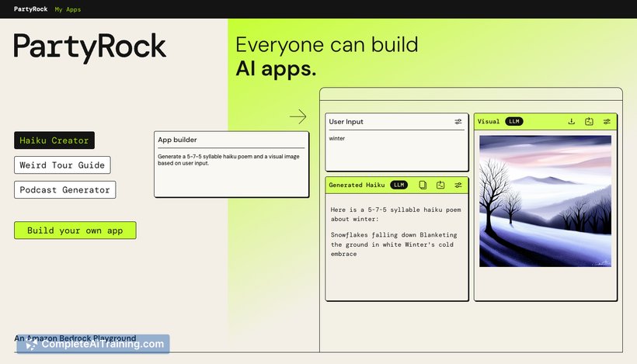Image resolution: width=637 pixels, height=364 pixels.
Task: Click the Build your own app button
Action: pyautogui.click(x=75, y=231)
